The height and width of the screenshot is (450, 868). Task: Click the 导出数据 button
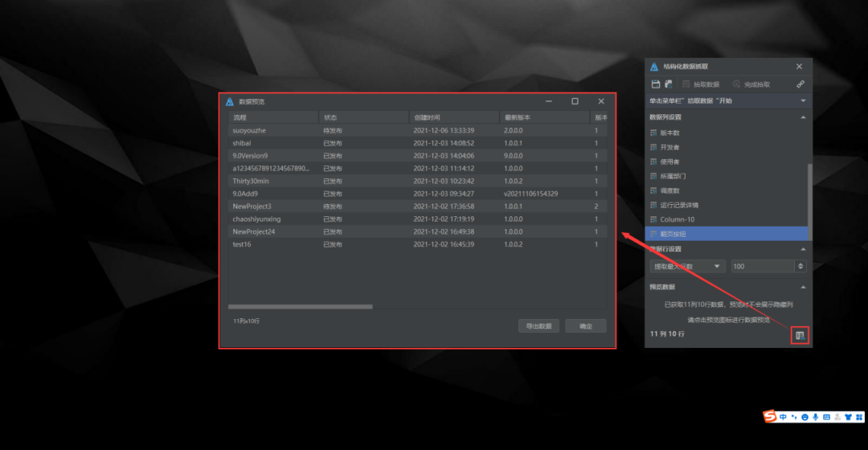538,326
